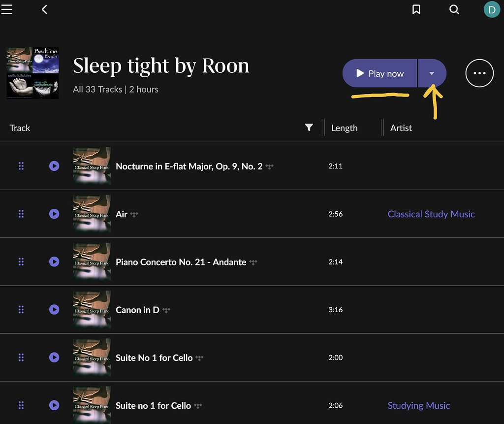Open the ellipsis menu for the playlist
The width and height of the screenshot is (504, 424).
tap(479, 73)
